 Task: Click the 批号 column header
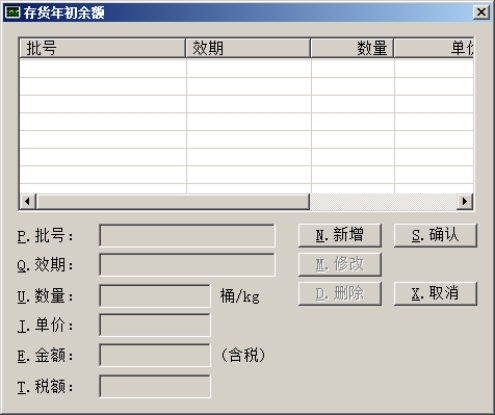[102, 48]
